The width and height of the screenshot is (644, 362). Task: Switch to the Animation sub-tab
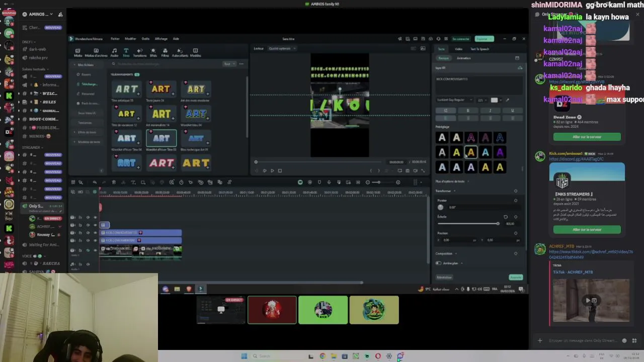pyautogui.click(x=463, y=58)
